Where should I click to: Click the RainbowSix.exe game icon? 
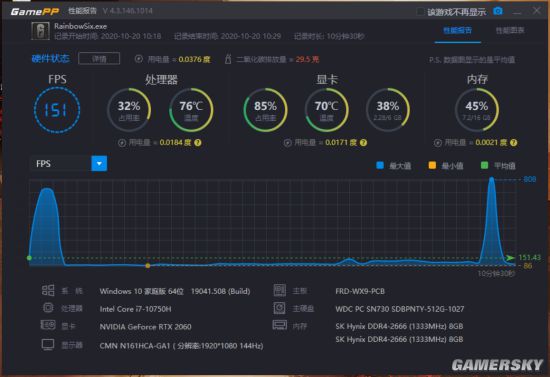coord(41,31)
